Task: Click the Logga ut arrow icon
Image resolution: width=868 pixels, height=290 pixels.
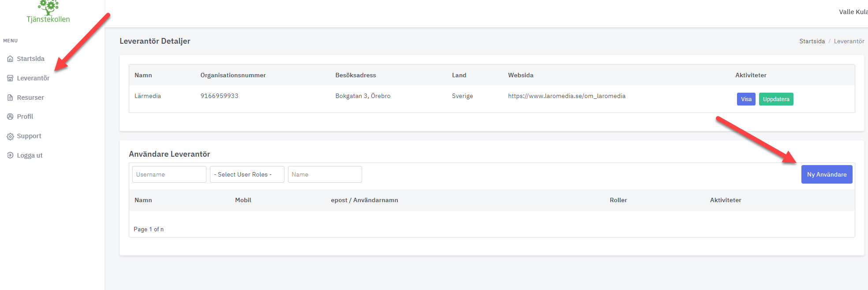Action: pos(10,155)
